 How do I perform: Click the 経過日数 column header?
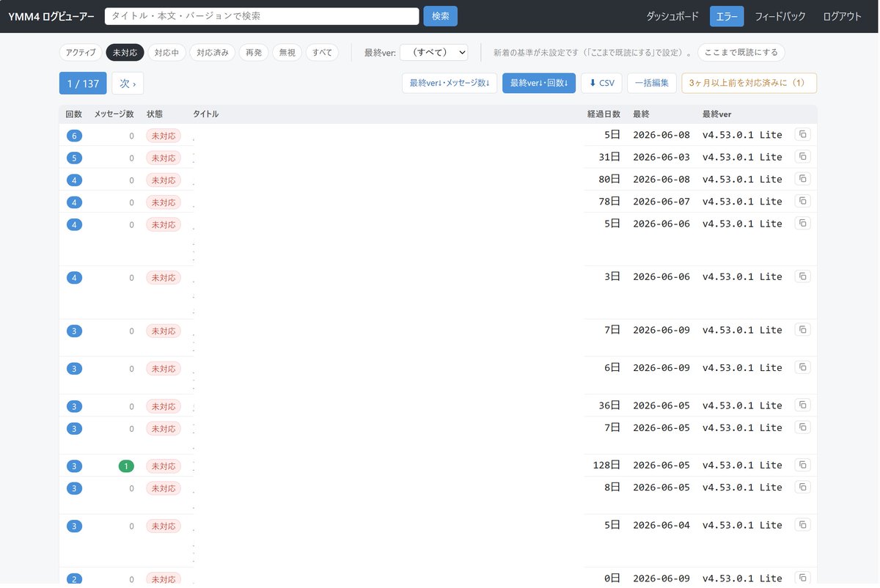pos(604,114)
